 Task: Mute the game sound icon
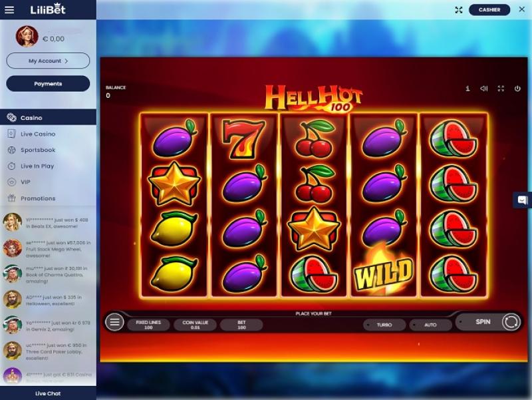(x=484, y=89)
